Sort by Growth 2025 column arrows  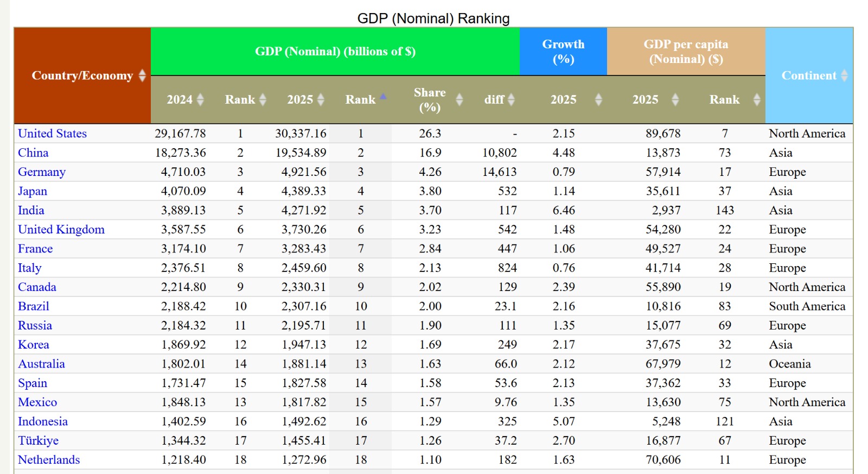[598, 99]
